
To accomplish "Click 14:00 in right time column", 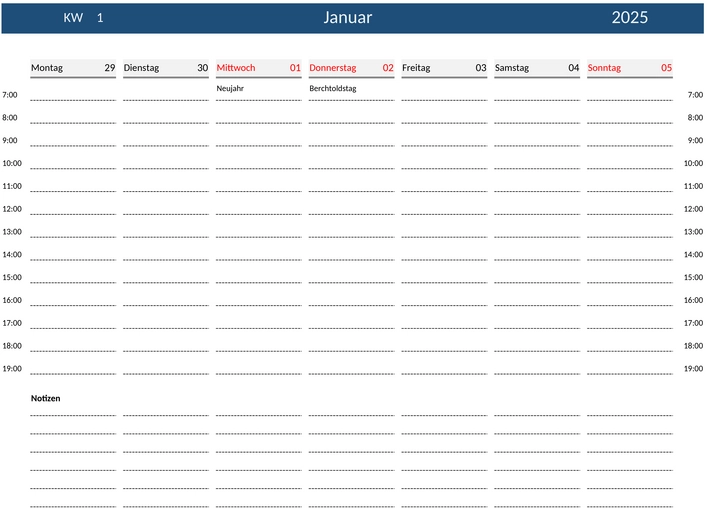I will (693, 254).
